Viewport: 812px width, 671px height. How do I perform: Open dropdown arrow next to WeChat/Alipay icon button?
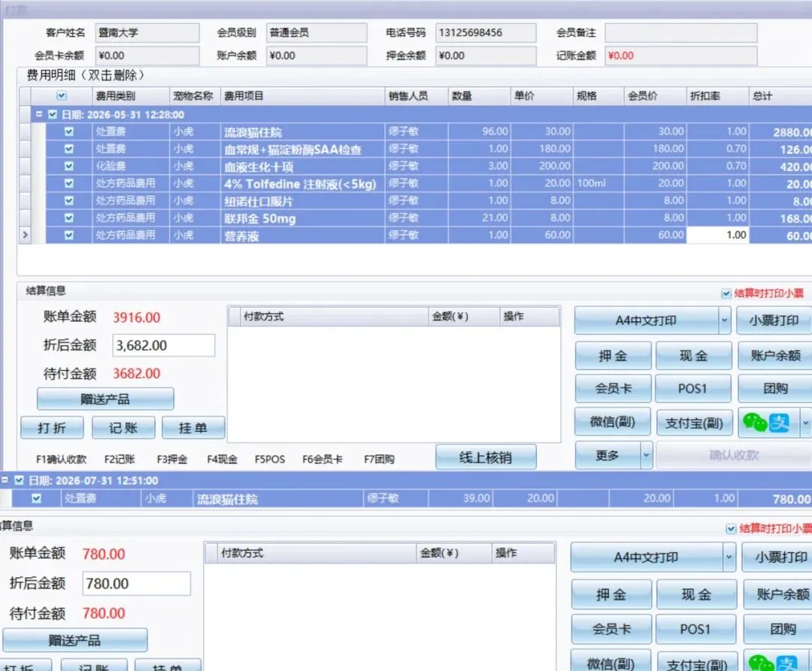[805, 423]
